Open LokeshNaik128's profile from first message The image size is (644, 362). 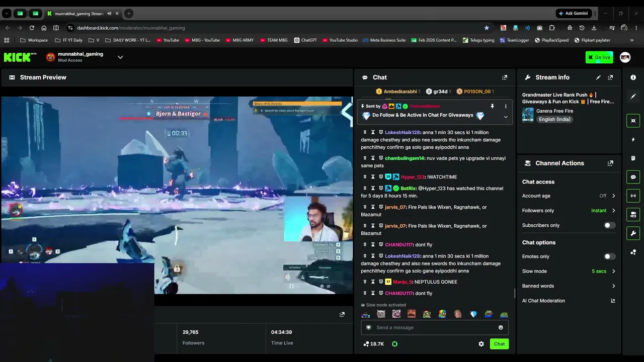[x=403, y=133]
